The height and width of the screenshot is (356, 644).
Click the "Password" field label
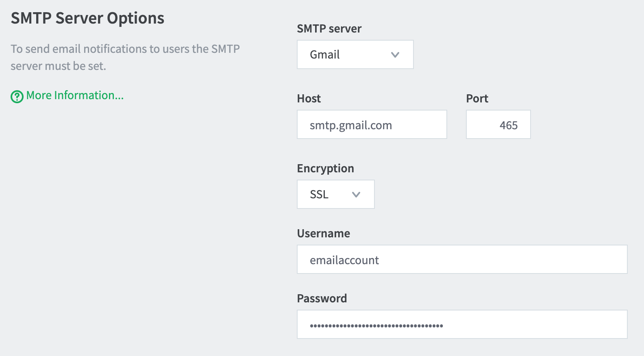click(322, 298)
